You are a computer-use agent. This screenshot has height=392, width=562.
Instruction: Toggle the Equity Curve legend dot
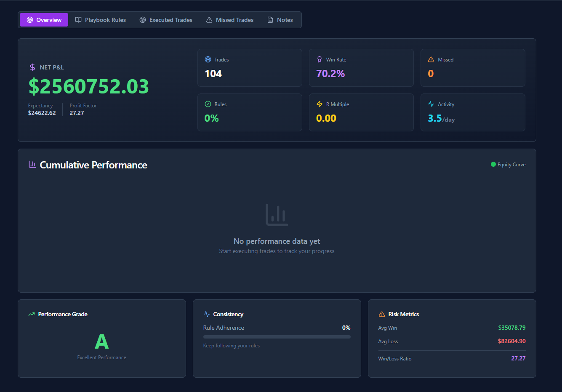(x=493, y=164)
